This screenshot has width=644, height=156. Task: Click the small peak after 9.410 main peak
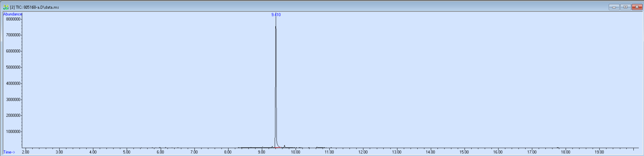pos(285,146)
